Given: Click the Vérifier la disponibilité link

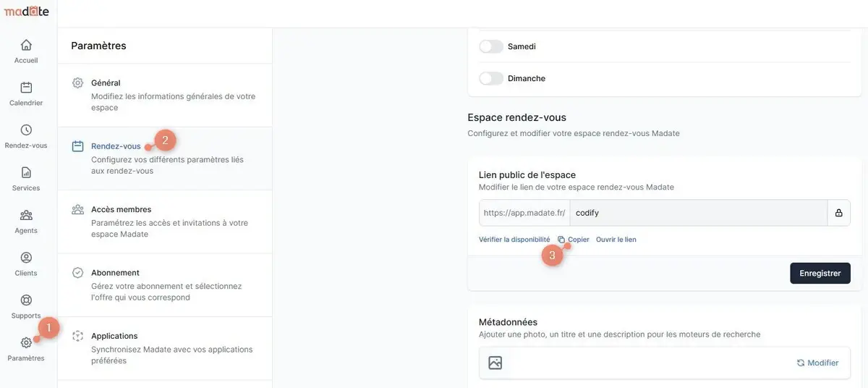Looking at the screenshot, I should tap(514, 240).
